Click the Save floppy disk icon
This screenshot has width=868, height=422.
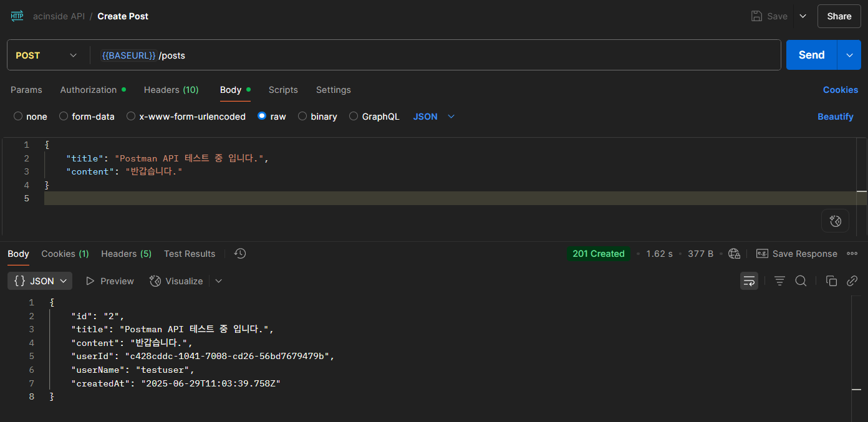pyautogui.click(x=756, y=16)
